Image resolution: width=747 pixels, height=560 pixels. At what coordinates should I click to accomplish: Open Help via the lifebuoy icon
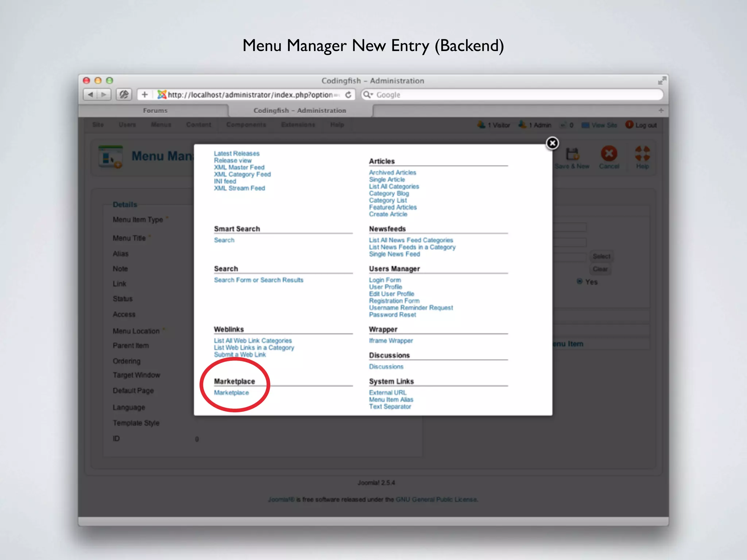click(x=642, y=153)
